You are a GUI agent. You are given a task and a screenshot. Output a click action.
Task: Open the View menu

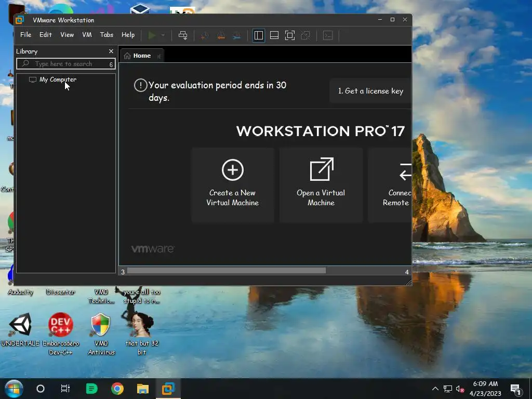pos(67,35)
